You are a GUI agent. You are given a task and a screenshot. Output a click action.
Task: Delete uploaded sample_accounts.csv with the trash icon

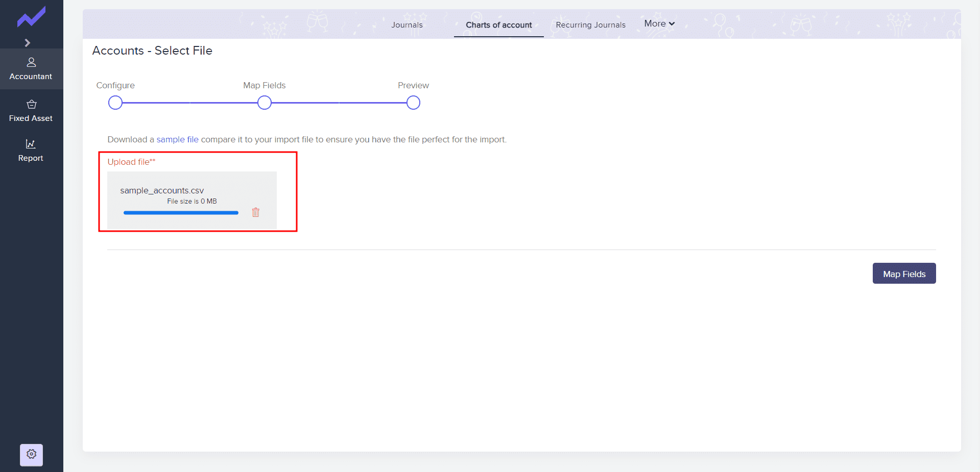coord(256,212)
